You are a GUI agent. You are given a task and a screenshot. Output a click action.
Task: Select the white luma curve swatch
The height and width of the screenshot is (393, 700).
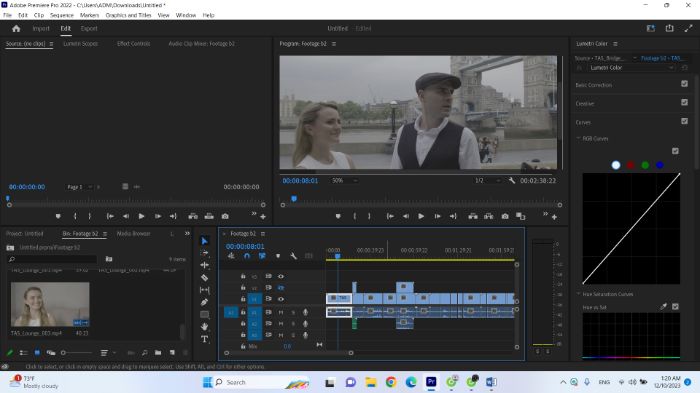[x=616, y=165]
